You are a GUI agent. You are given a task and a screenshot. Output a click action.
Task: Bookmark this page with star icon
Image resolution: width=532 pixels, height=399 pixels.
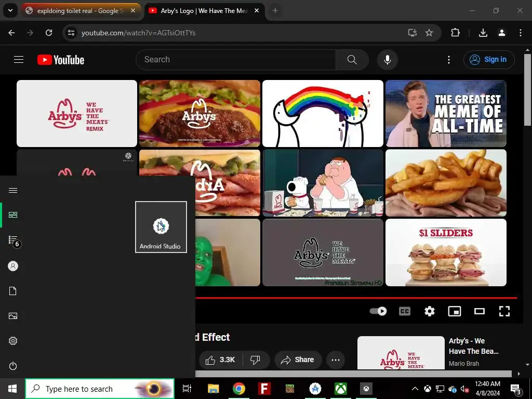point(429,33)
